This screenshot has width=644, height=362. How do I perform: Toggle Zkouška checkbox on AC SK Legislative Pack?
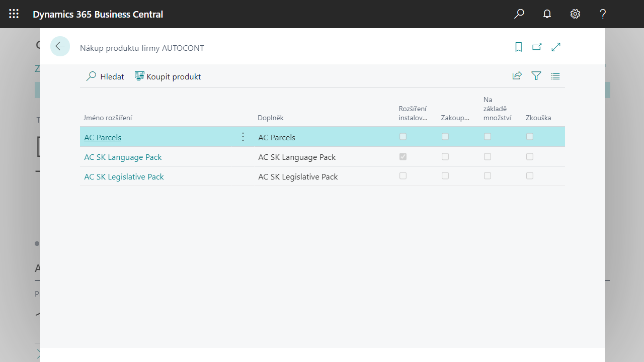pyautogui.click(x=529, y=176)
